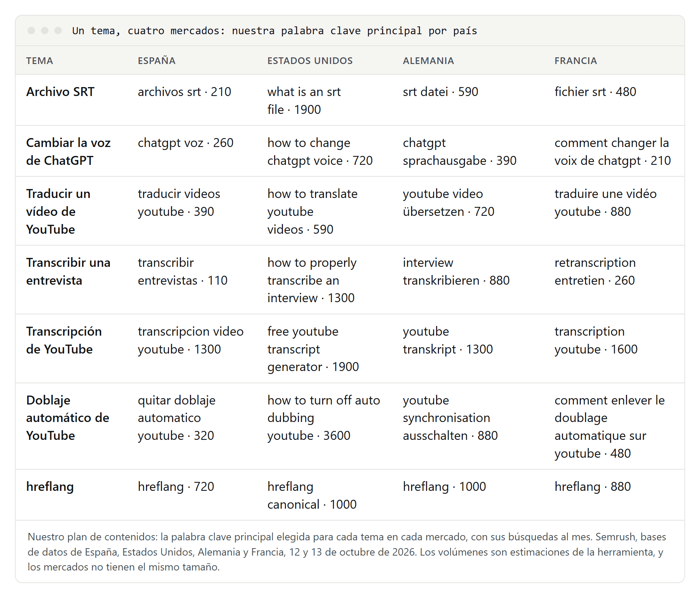
Task: Click the third gray window dot
Action: pyautogui.click(x=58, y=31)
